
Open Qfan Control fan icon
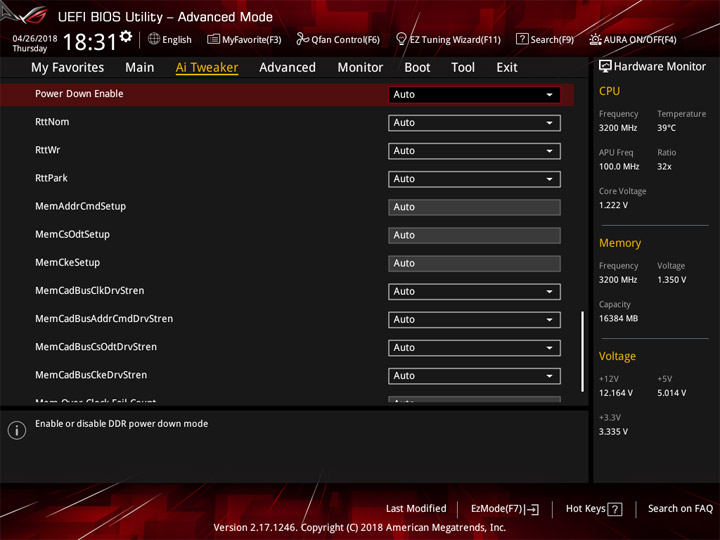(302, 39)
